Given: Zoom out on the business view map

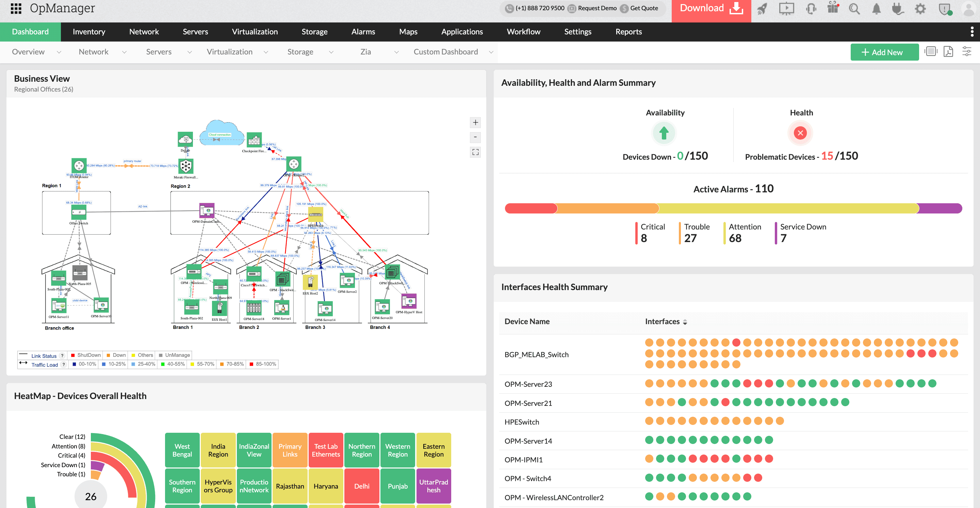Looking at the screenshot, I should (x=475, y=137).
